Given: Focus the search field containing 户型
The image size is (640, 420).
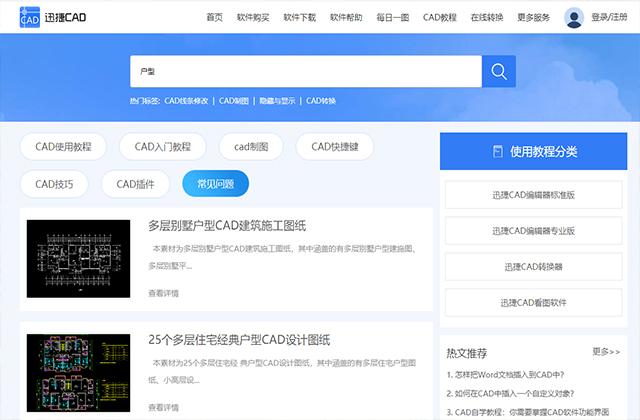Looking at the screenshot, I should 306,71.
